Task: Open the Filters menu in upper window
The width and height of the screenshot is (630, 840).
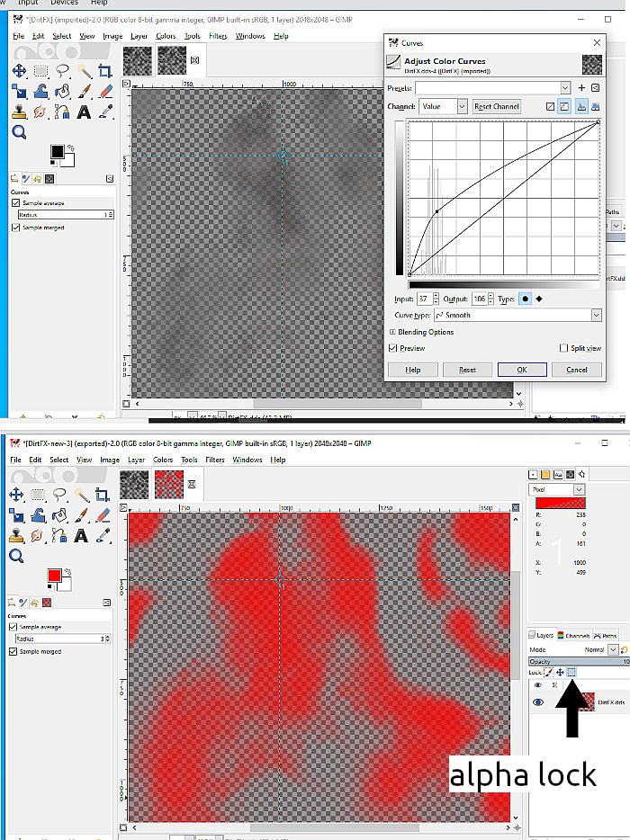Action: tap(218, 36)
